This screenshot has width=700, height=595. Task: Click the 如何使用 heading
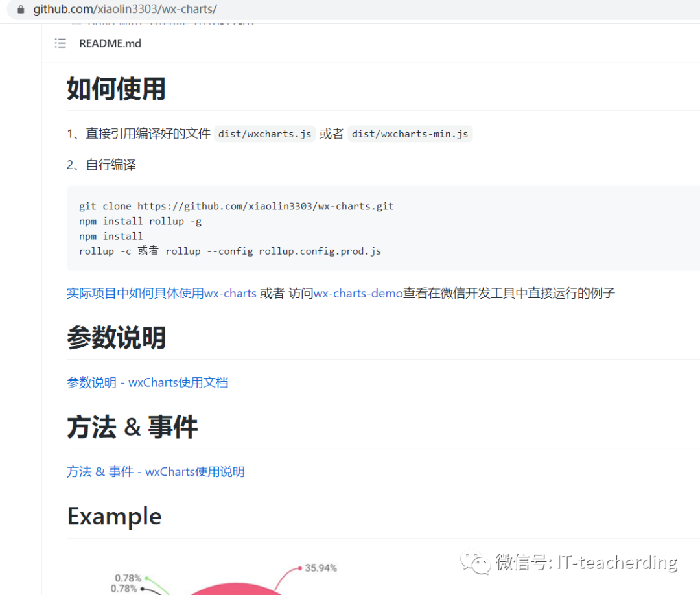(x=116, y=89)
